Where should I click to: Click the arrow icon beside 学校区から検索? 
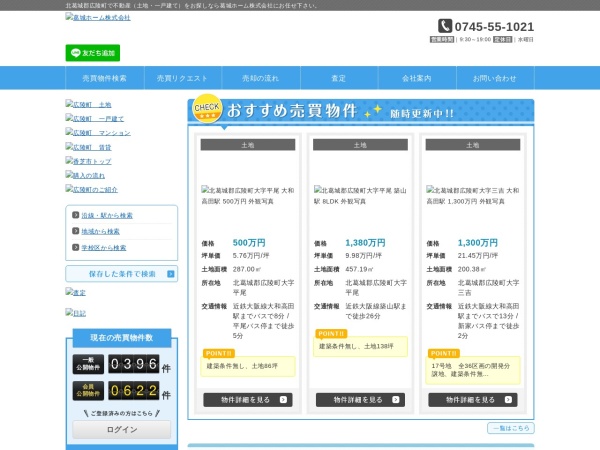[75, 247]
